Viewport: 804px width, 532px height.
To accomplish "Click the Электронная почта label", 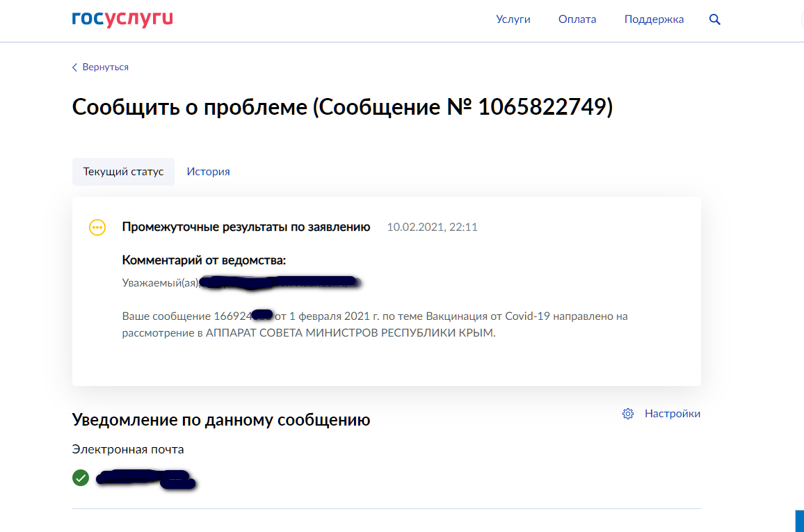I will pyautogui.click(x=128, y=449).
